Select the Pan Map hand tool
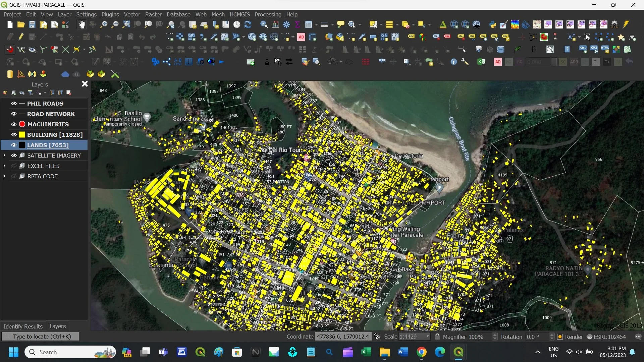 point(82,24)
